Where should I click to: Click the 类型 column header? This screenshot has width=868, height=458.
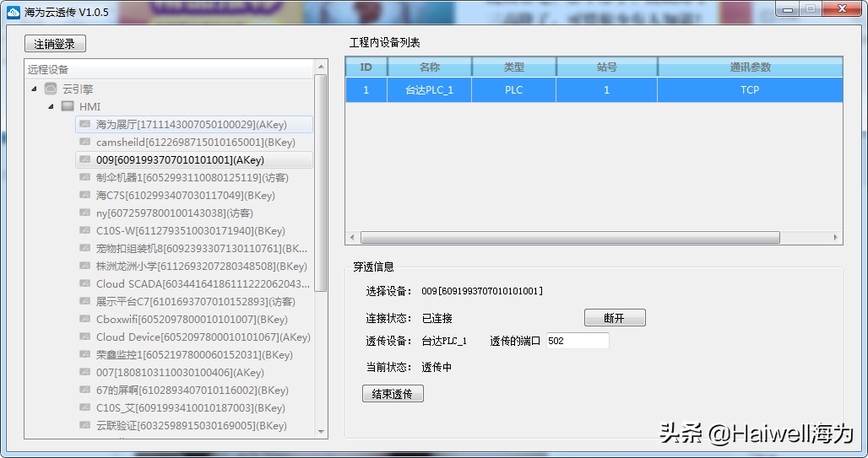pos(513,67)
